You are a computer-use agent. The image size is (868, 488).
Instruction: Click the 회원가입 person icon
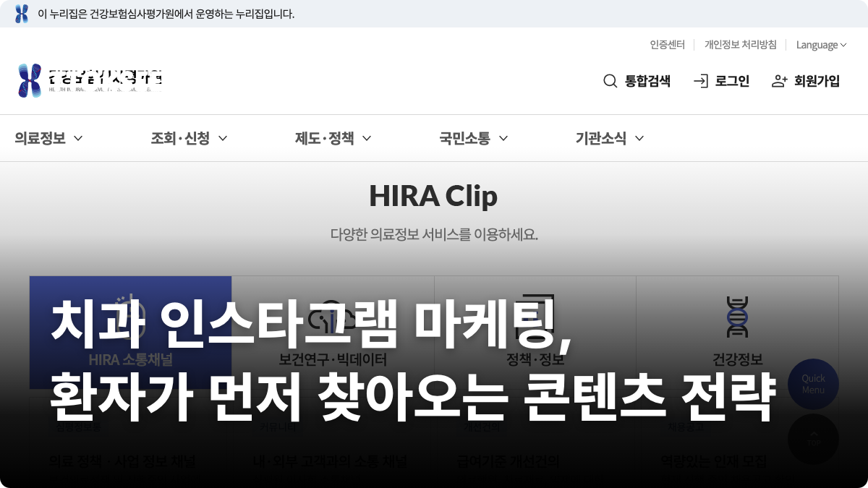click(x=780, y=81)
